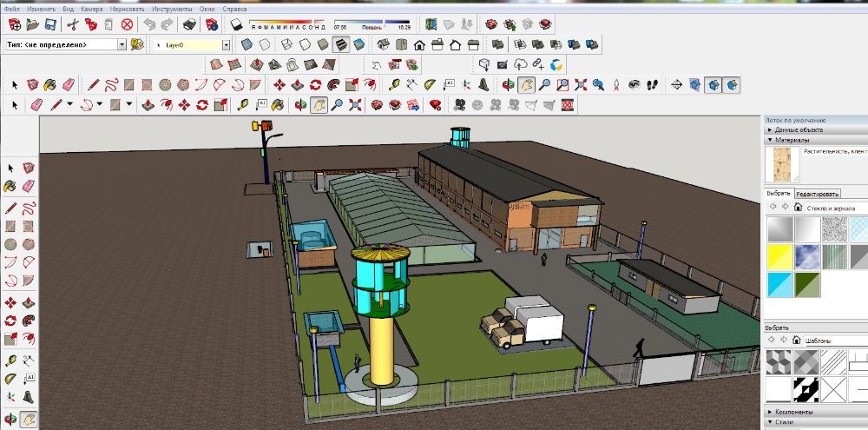Open the Камера menu
Screen dimensions: 868x430
tap(91, 9)
